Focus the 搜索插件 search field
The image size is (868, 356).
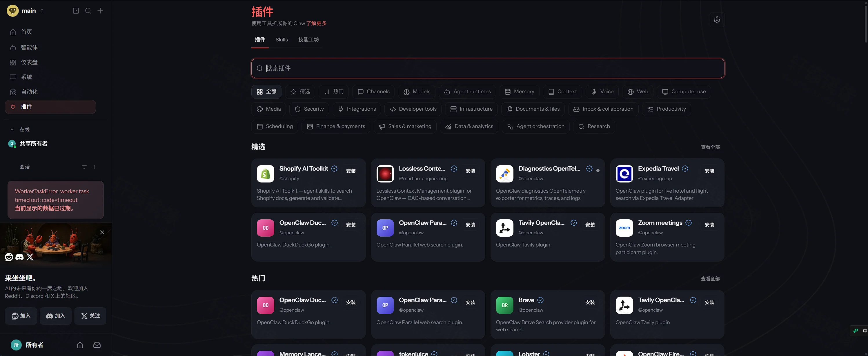pos(488,68)
